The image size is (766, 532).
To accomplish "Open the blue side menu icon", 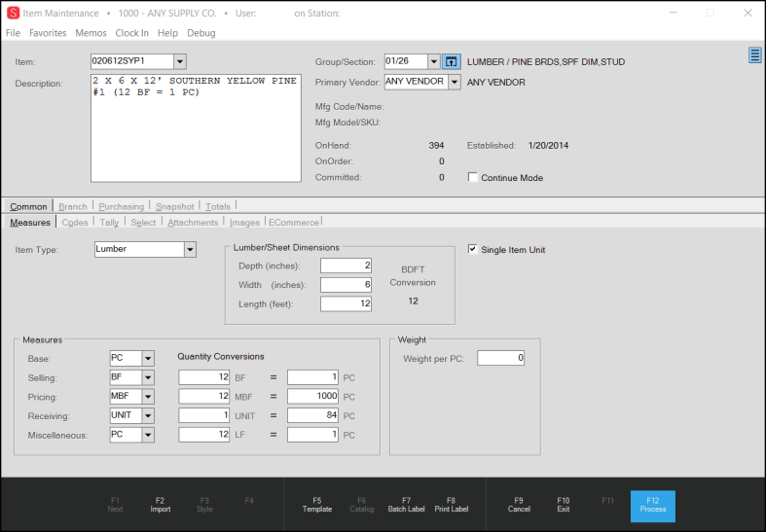I will coord(754,55).
